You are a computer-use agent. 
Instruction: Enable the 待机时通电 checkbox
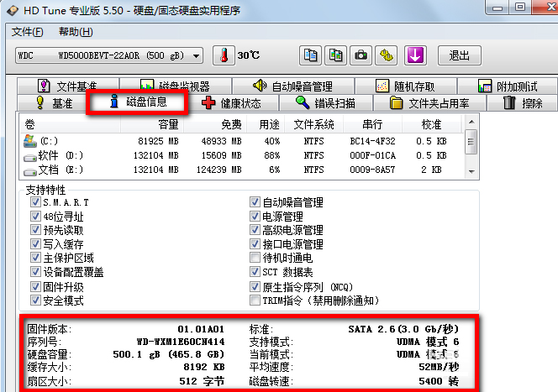[255, 258]
